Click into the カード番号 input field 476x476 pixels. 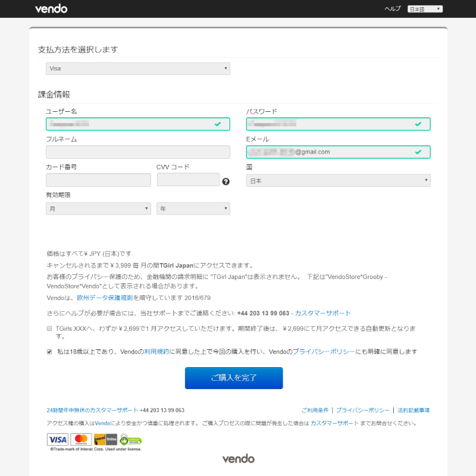point(98,180)
